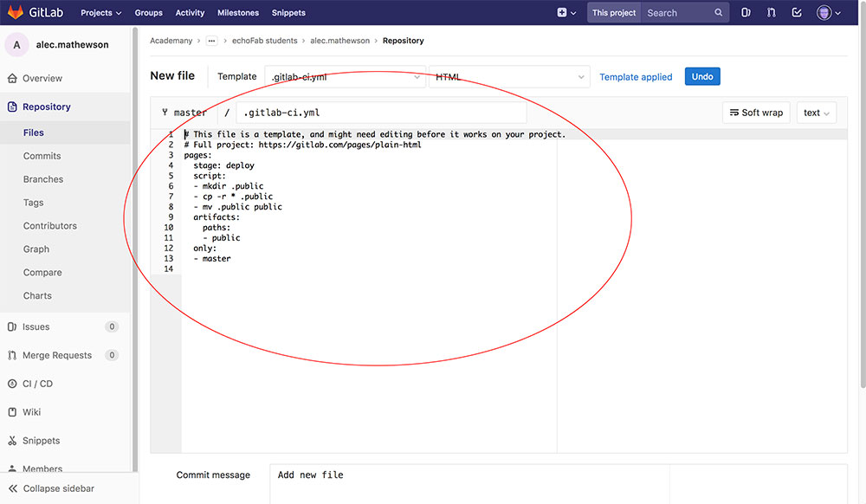Screen dimensions: 866x504
Task: Click the Merge Requests count badge 0
Action: [x=112, y=355]
